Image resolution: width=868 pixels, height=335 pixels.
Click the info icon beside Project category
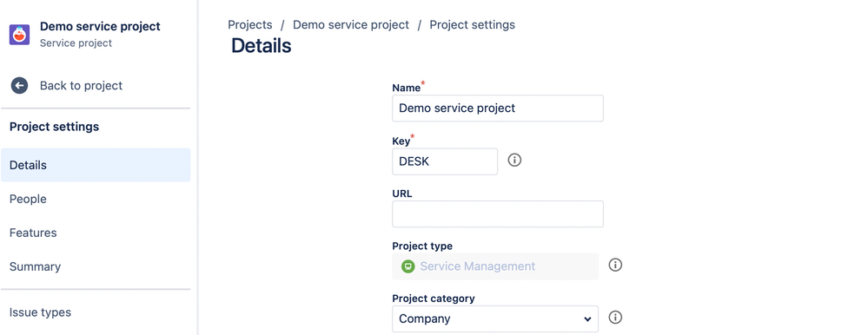click(x=615, y=318)
